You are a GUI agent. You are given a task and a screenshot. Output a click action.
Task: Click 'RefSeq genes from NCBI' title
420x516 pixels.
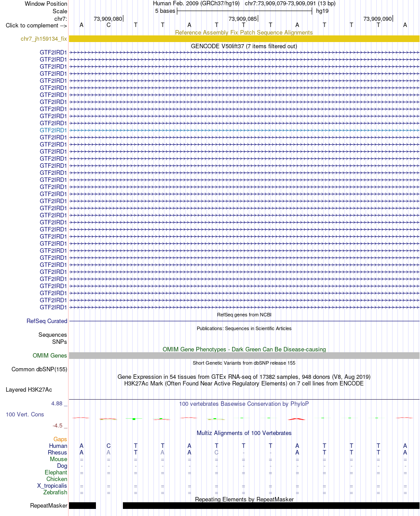click(244, 315)
